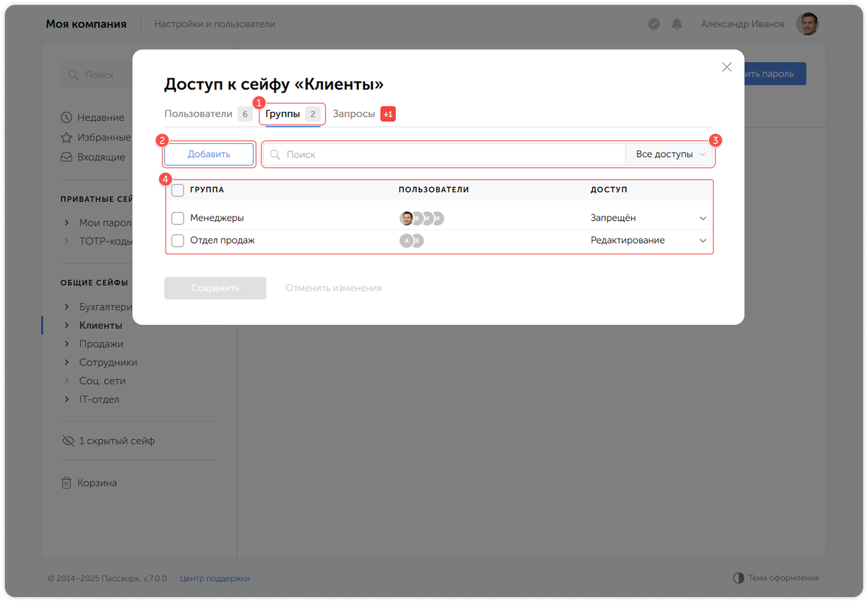The image size is (868, 602).
Task: Click the Сохранить button
Action: (x=215, y=288)
